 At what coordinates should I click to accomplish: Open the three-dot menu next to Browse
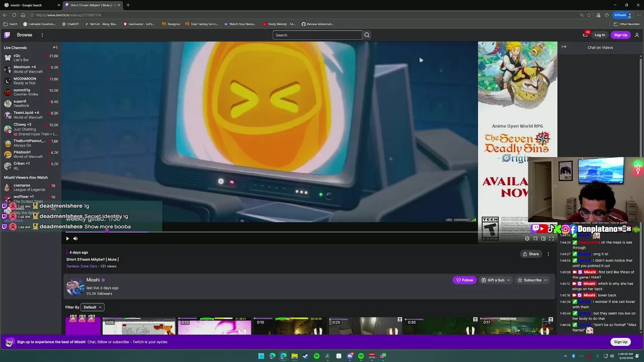pos(42,35)
